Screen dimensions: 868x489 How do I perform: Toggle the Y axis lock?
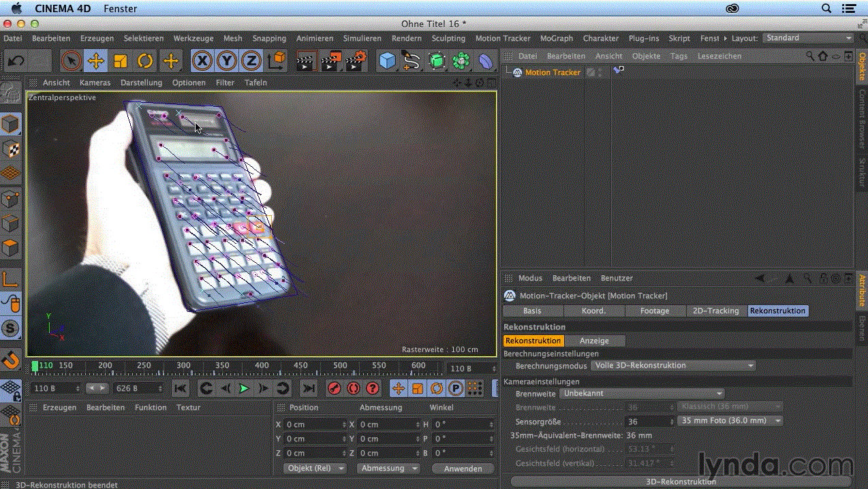pos(226,61)
